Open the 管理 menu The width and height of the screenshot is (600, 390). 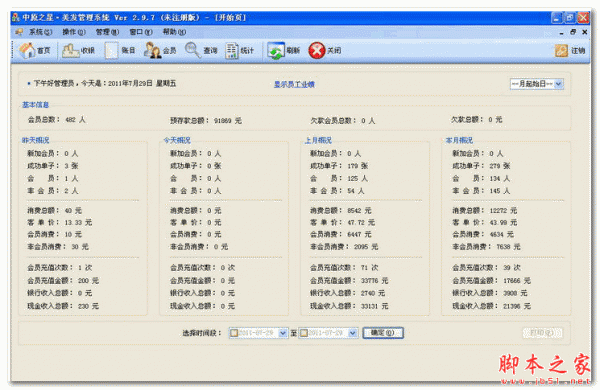pyautogui.click(x=107, y=32)
